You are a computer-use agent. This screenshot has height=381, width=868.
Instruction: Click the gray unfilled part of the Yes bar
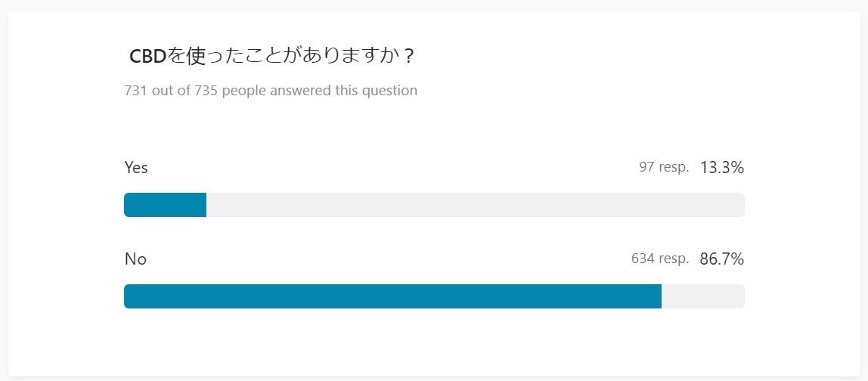point(475,205)
